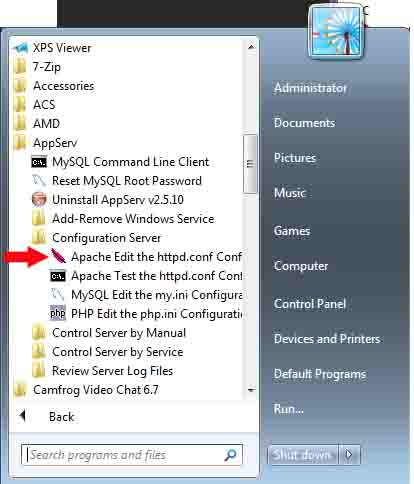This screenshot has width=414, height=484.
Task: Open Control Panel from the right pane
Action: coord(310,304)
